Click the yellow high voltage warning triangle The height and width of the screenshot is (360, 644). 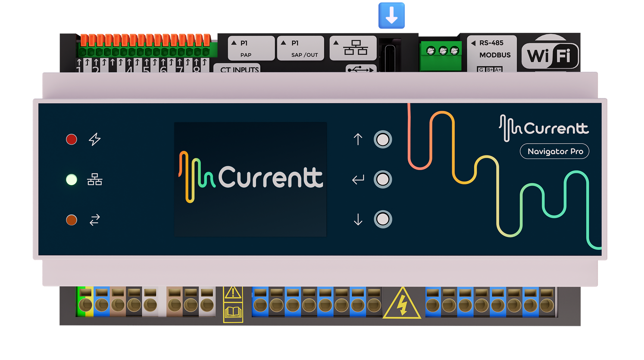tap(402, 304)
